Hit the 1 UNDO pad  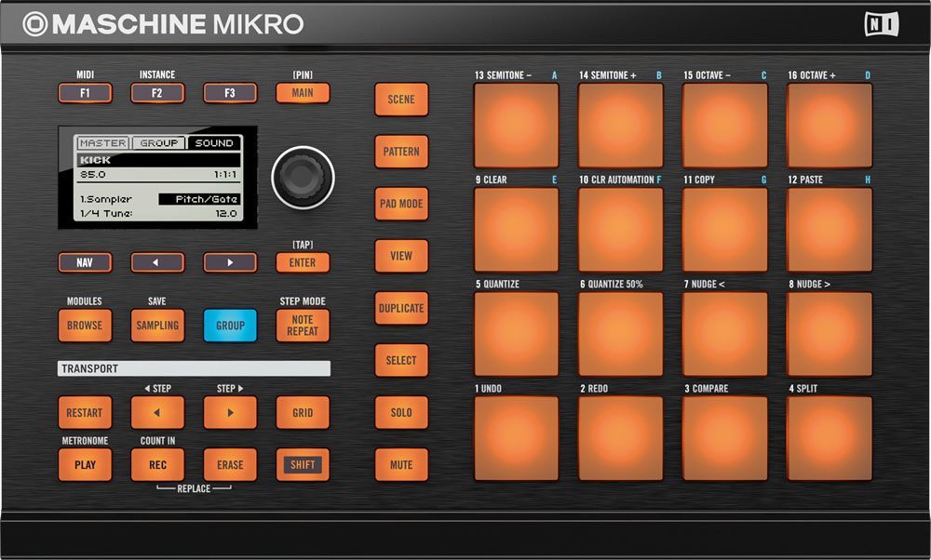click(515, 437)
